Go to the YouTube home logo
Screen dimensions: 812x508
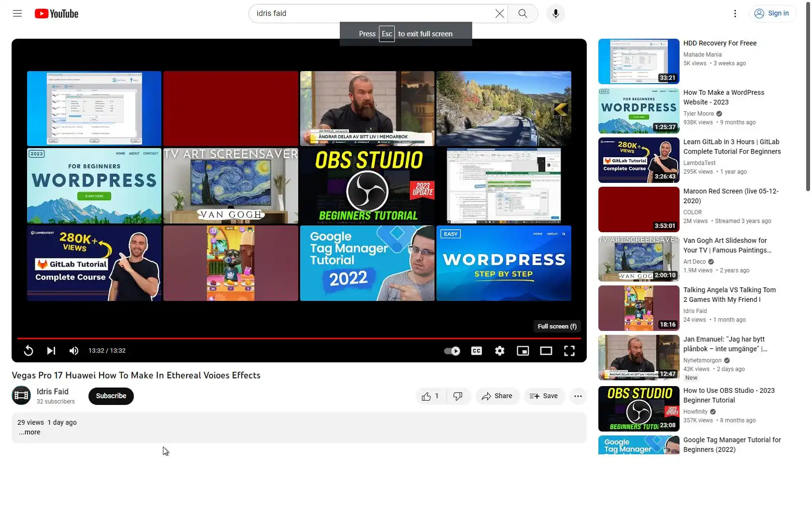click(x=57, y=14)
